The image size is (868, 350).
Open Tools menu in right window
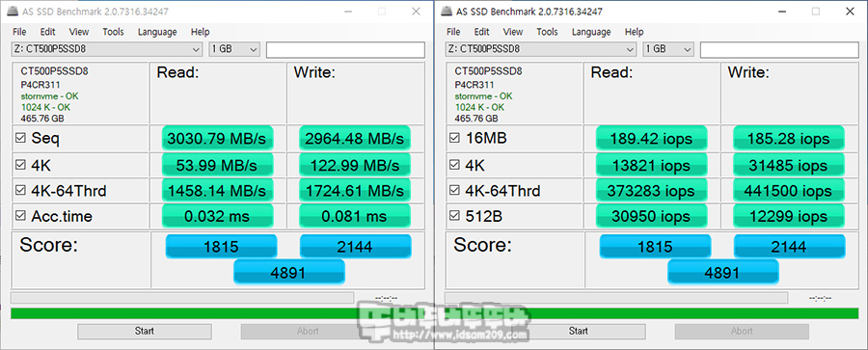tap(547, 32)
